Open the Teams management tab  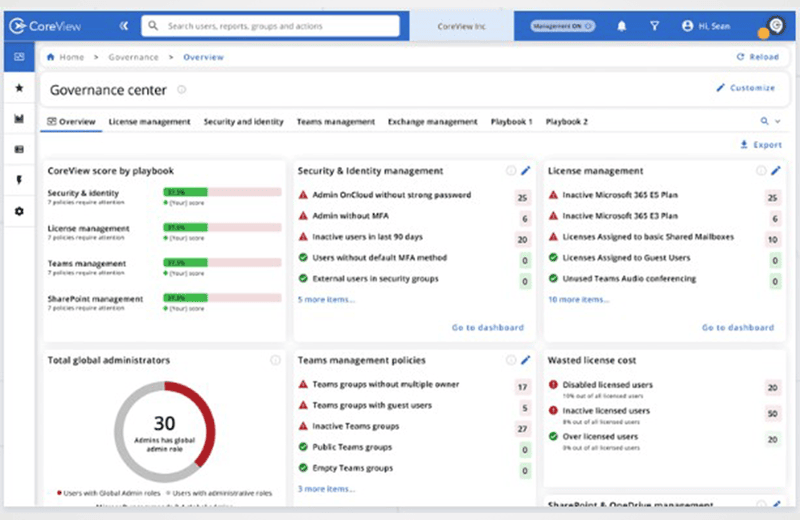click(x=335, y=122)
